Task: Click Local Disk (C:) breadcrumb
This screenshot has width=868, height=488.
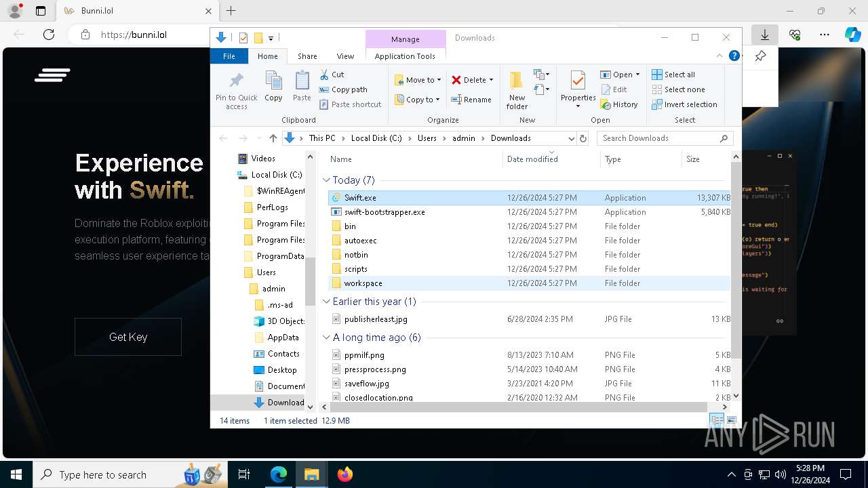Action: 376,138
